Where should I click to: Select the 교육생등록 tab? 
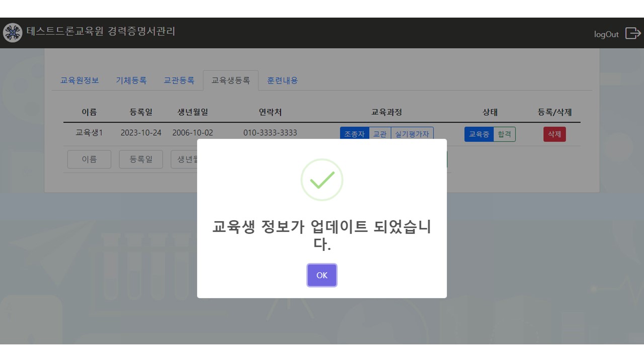click(230, 80)
